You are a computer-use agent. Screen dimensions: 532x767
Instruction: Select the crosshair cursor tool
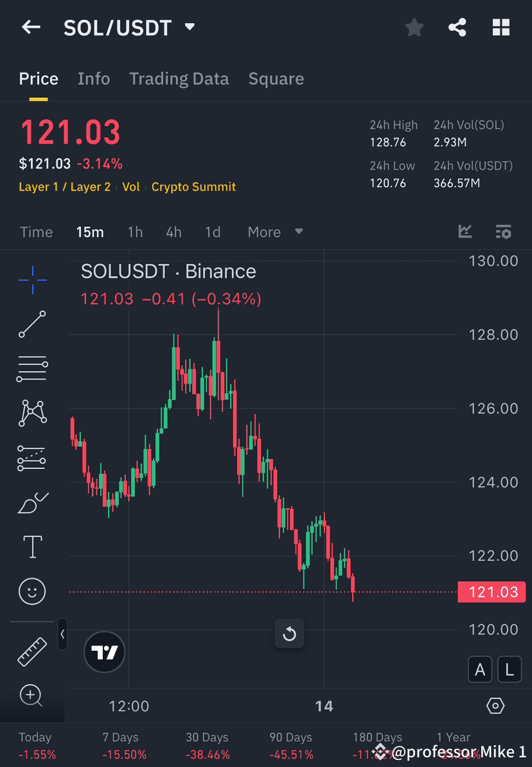32,279
